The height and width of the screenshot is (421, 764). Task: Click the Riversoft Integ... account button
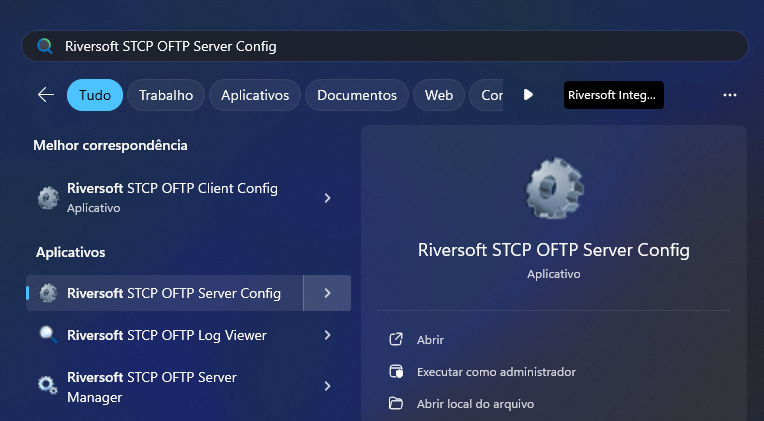(x=614, y=95)
